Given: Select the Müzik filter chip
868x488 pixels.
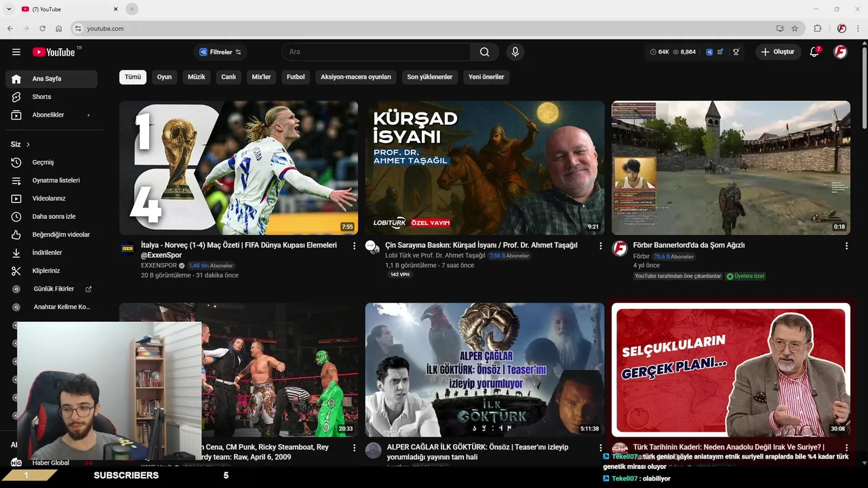Looking at the screenshot, I should (x=196, y=77).
